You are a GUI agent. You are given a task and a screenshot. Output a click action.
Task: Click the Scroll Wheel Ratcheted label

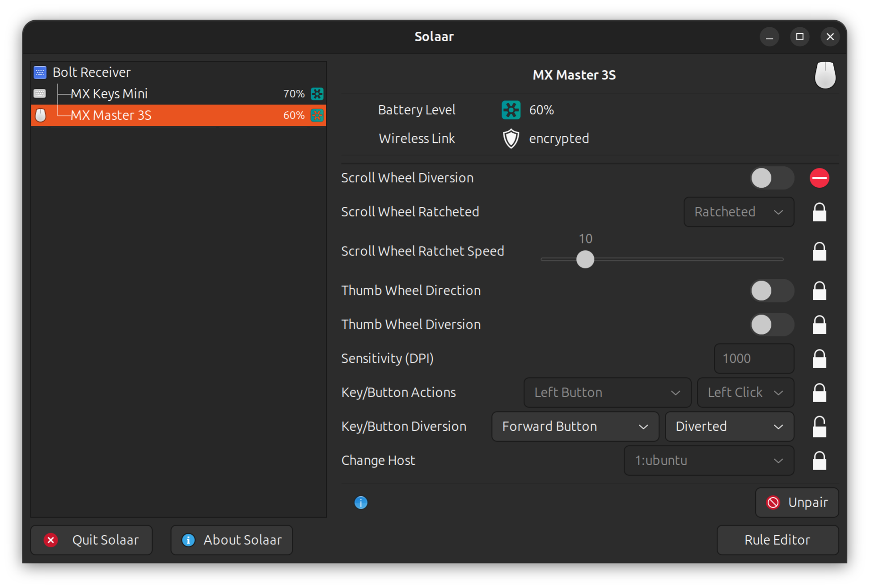pyautogui.click(x=410, y=212)
